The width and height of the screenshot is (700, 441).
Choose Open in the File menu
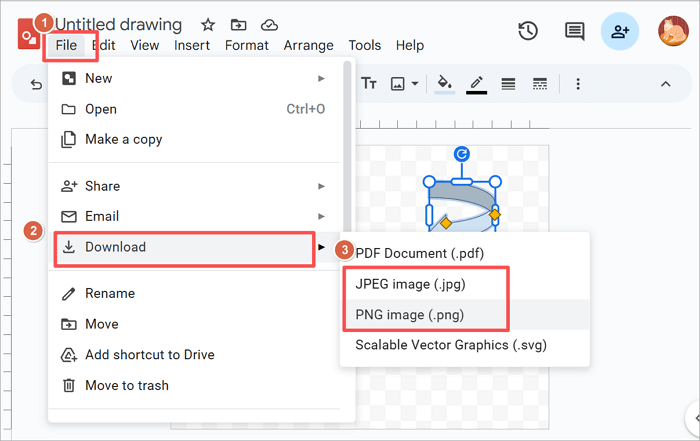click(x=196, y=109)
